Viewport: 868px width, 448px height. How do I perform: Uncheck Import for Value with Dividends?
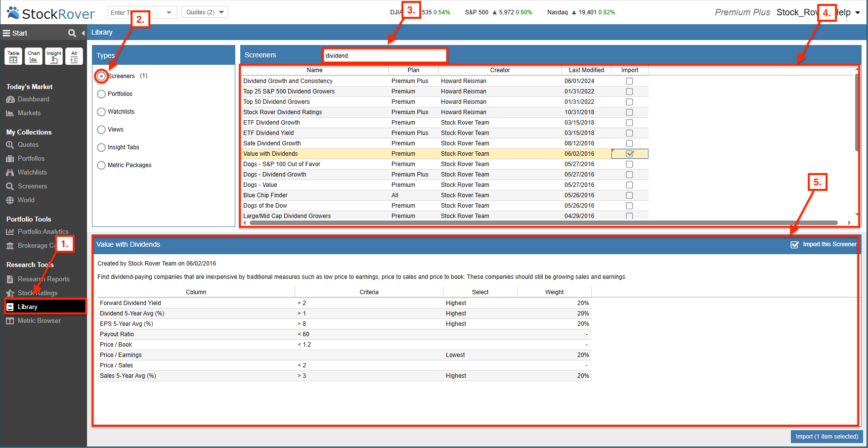tap(630, 154)
